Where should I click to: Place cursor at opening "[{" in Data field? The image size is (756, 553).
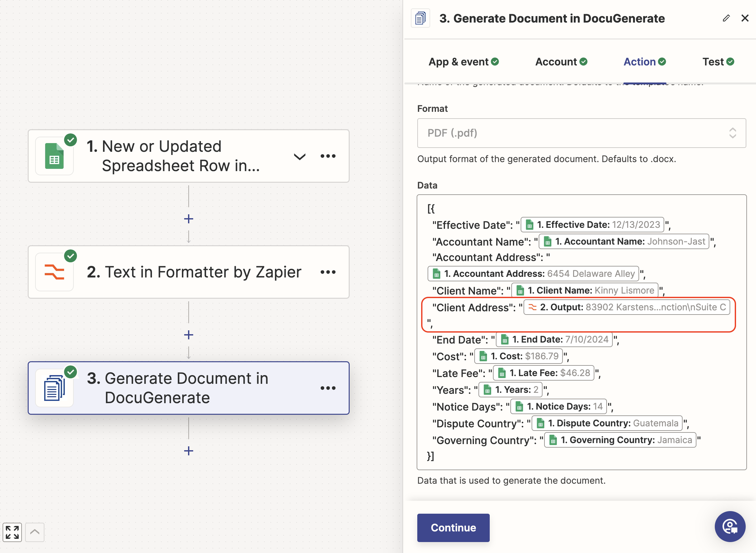431,209
